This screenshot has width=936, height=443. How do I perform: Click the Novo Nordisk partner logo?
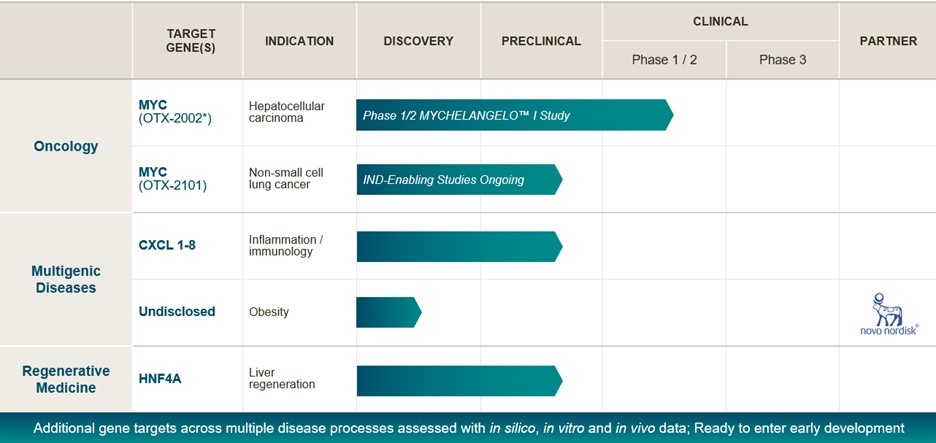pyautogui.click(x=888, y=313)
